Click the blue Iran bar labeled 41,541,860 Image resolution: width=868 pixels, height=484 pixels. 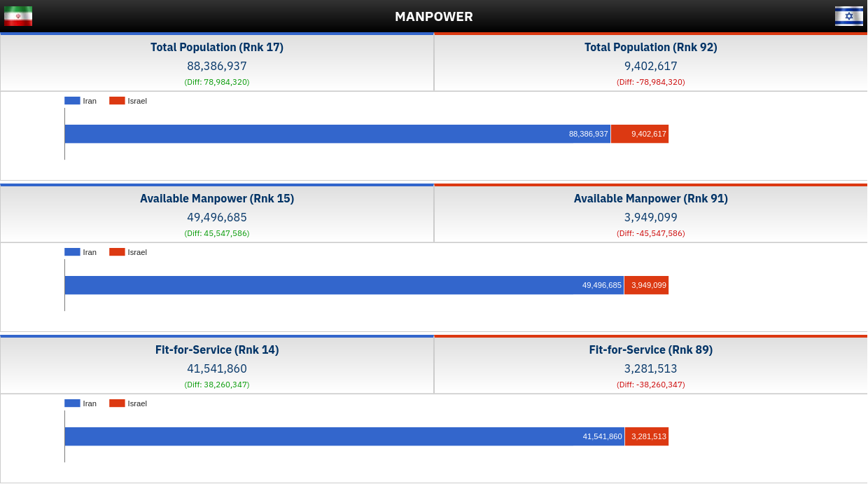coord(344,436)
